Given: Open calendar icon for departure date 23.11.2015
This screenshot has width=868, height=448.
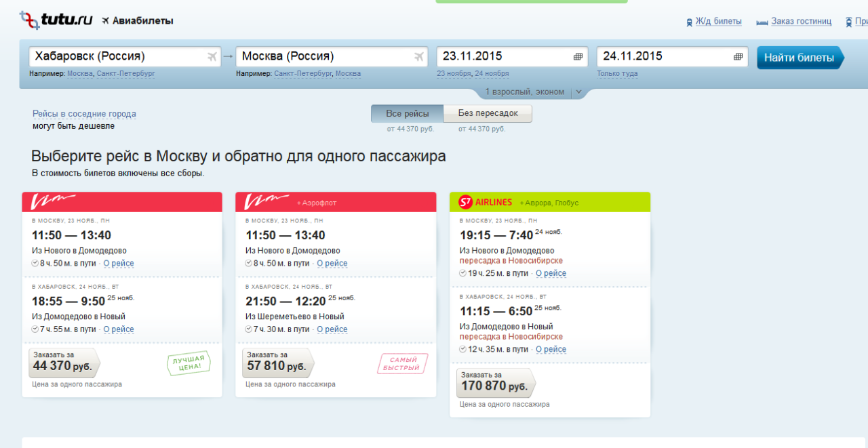Looking at the screenshot, I should click(578, 57).
